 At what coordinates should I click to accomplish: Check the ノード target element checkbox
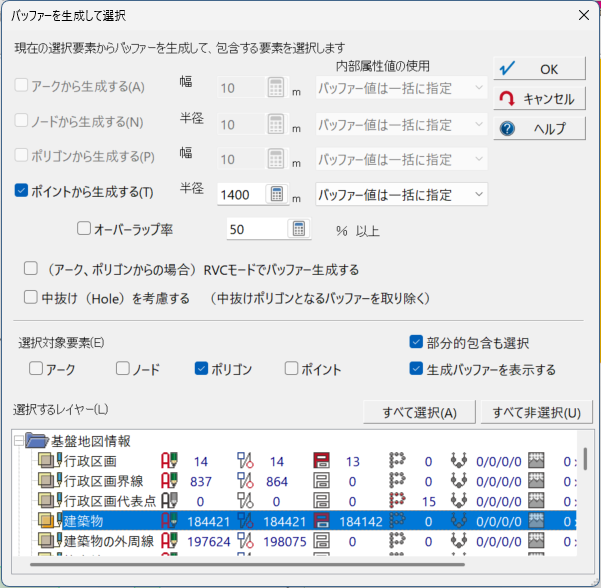(x=123, y=368)
